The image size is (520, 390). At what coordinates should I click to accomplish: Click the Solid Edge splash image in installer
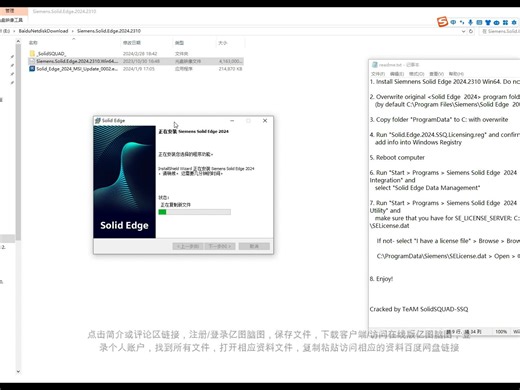(124, 182)
